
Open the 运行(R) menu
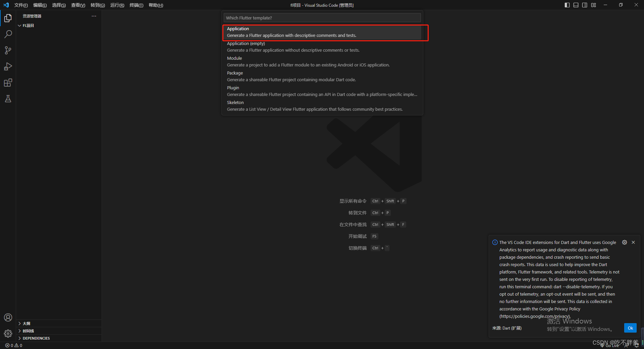point(117,5)
